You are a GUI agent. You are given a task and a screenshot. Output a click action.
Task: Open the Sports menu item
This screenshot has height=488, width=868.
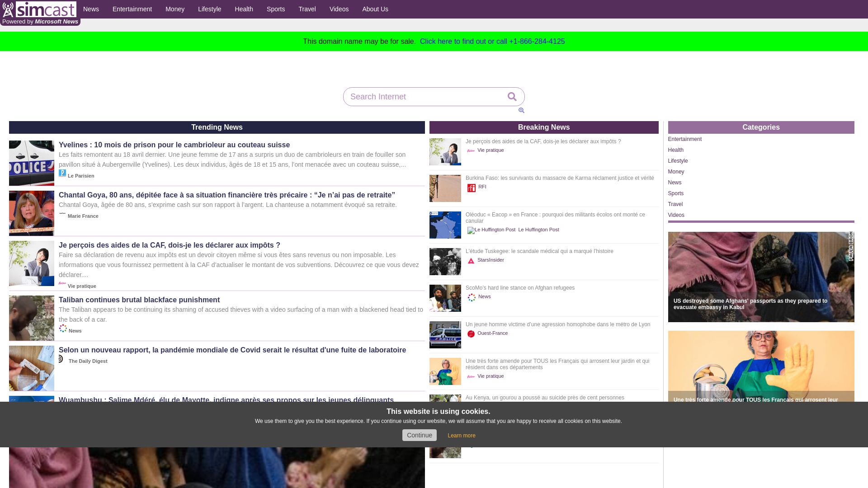(276, 9)
